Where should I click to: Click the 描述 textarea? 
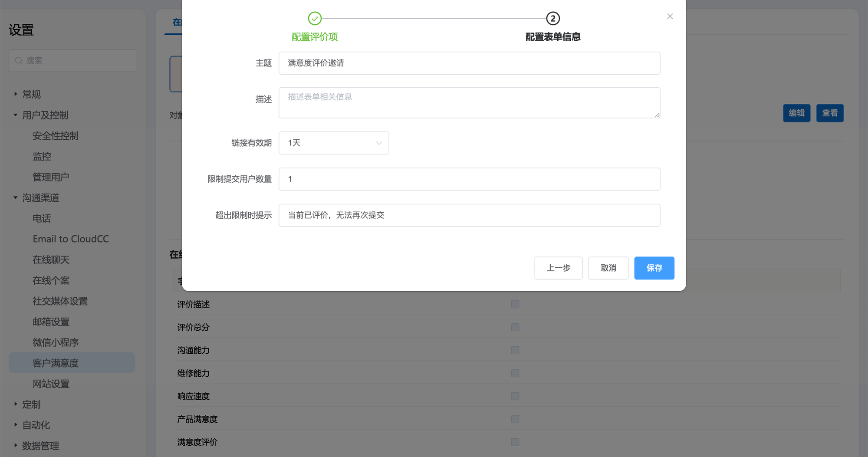coord(469,103)
